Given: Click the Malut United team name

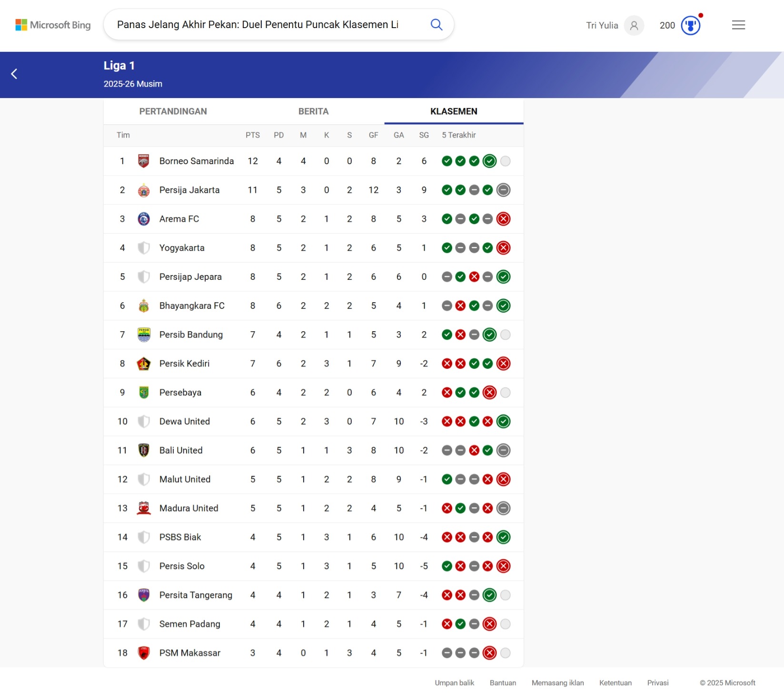Looking at the screenshot, I should (185, 479).
